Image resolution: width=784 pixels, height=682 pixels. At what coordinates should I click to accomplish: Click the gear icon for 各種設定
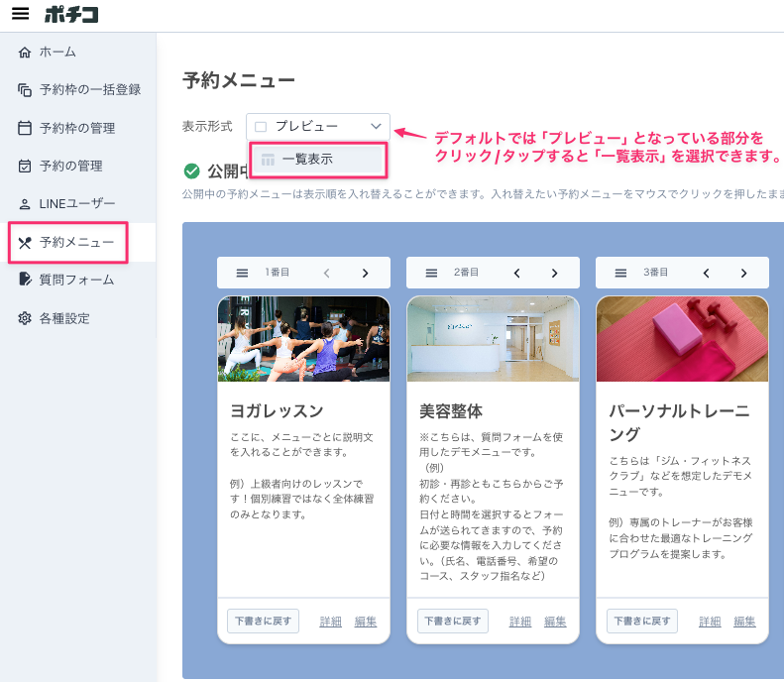click(25, 318)
